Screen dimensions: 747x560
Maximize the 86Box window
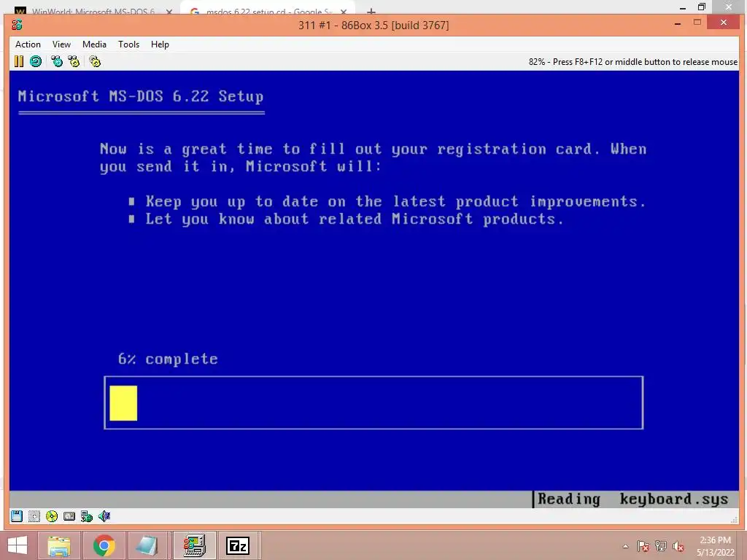point(697,23)
